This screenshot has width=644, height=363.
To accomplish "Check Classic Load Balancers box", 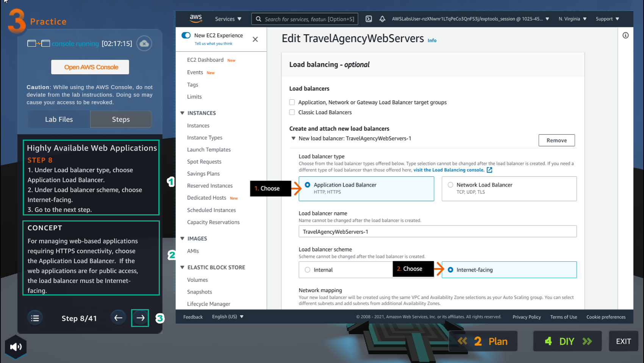I will [292, 112].
